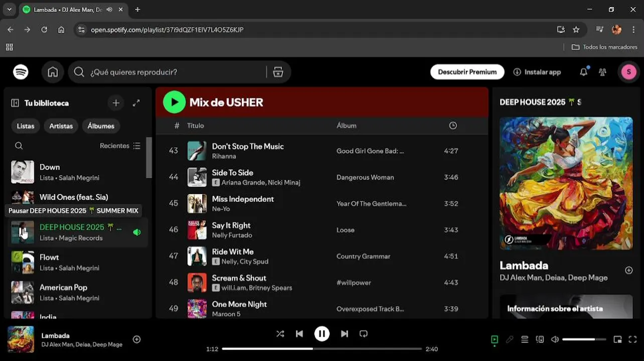The width and height of the screenshot is (644, 361).
Task: Filter library by Artistas
Action: 61,126
